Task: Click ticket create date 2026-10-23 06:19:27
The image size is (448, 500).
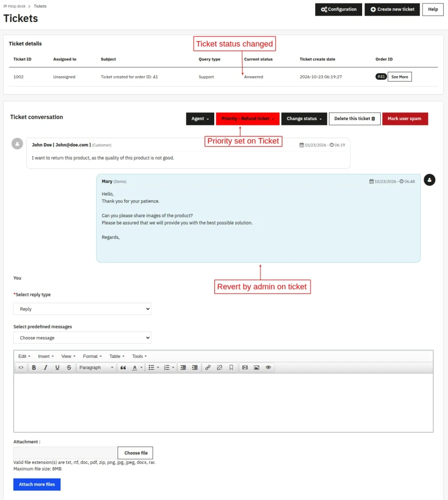Action: tap(321, 77)
